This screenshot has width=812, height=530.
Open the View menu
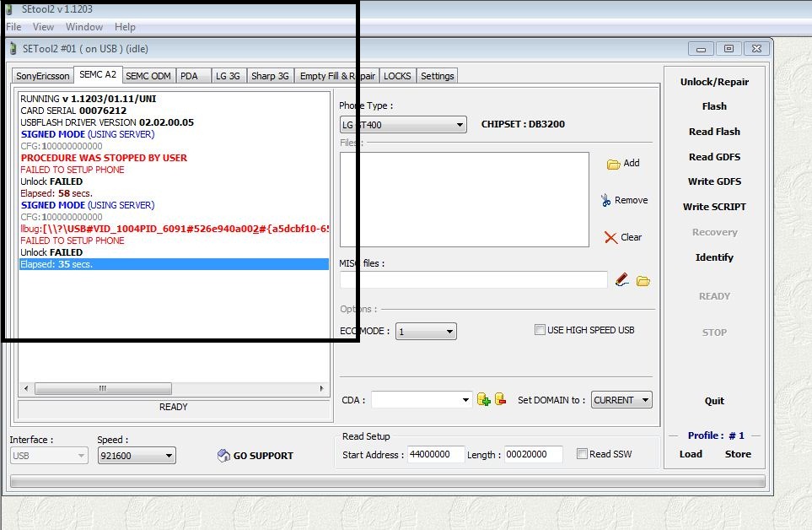43,27
